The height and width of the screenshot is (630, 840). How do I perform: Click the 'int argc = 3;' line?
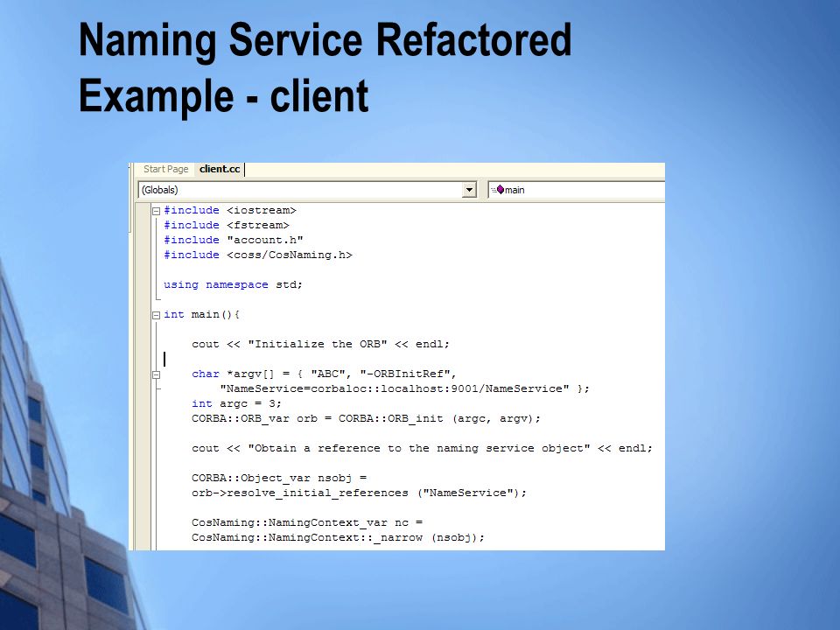[236, 404]
